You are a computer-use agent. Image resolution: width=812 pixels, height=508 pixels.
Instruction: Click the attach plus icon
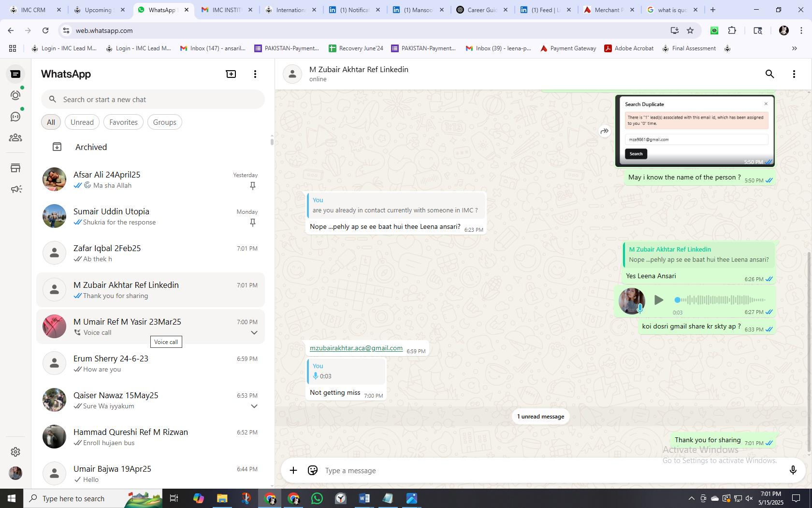coord(293,470)
